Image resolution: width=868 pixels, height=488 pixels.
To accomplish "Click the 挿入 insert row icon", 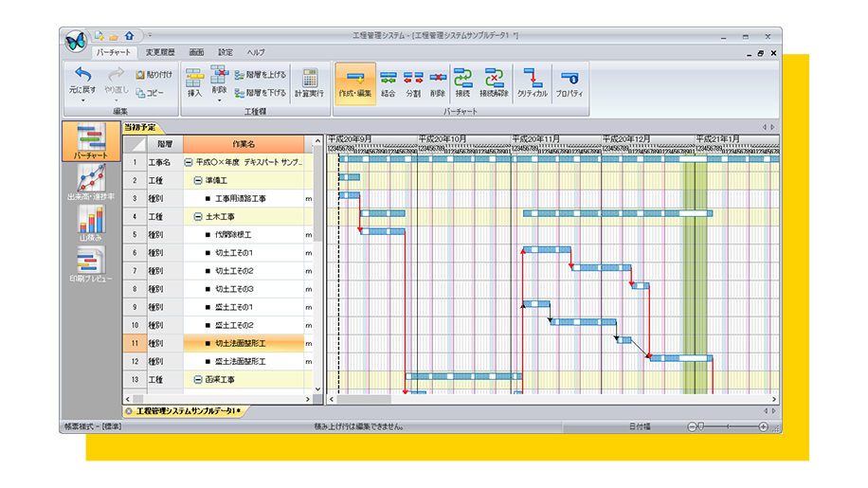I will (x=194, y=81).
